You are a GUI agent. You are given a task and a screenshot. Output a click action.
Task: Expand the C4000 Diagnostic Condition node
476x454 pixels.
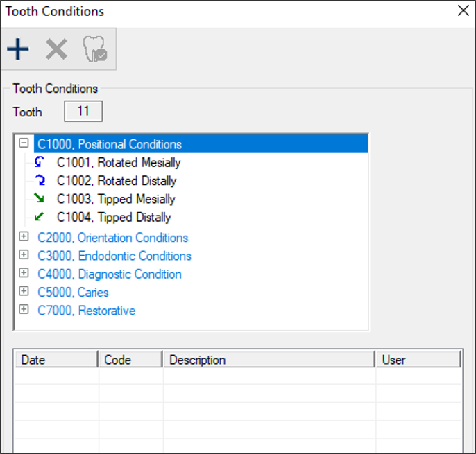(x=24, y=274)
